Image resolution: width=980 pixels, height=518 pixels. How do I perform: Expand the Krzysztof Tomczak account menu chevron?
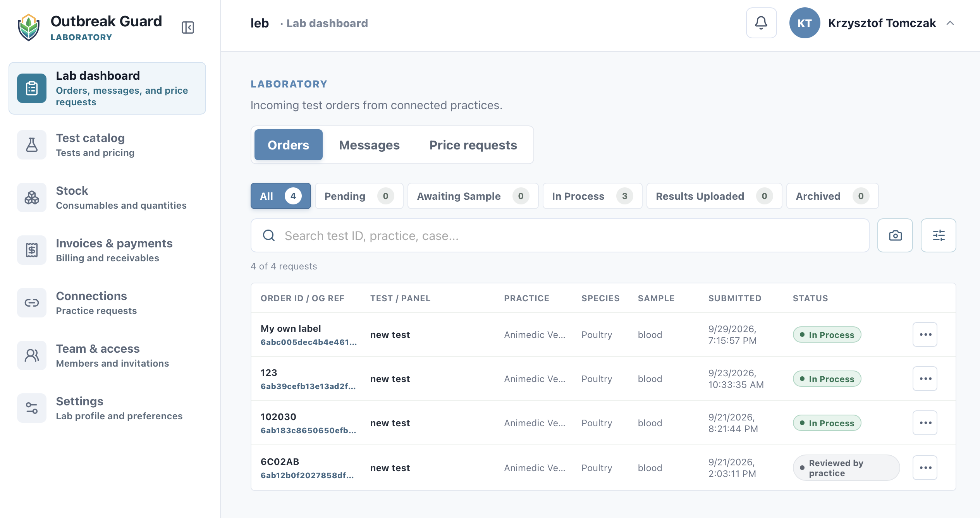coord(950,23)
